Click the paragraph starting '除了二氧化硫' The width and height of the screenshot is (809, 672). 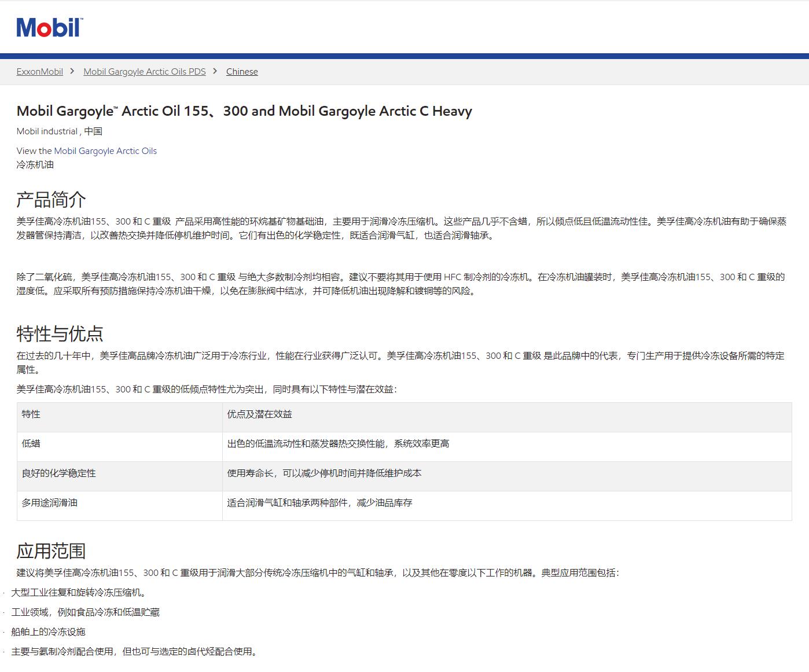400,284
